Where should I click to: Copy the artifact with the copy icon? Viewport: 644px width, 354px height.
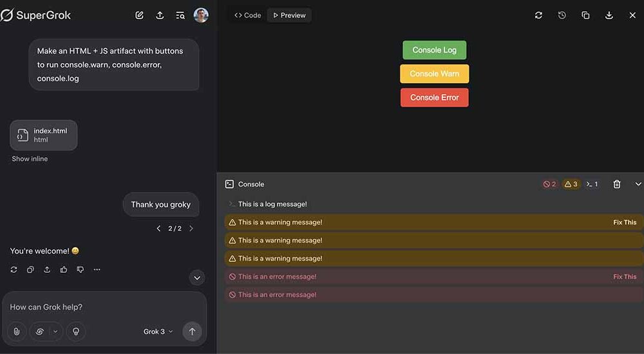coord(585,15)
